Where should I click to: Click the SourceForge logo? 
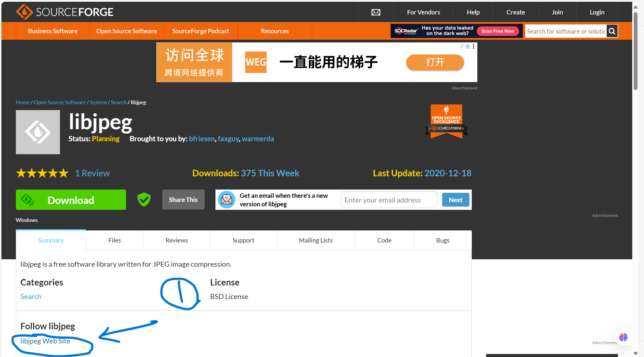pos(64,12)
